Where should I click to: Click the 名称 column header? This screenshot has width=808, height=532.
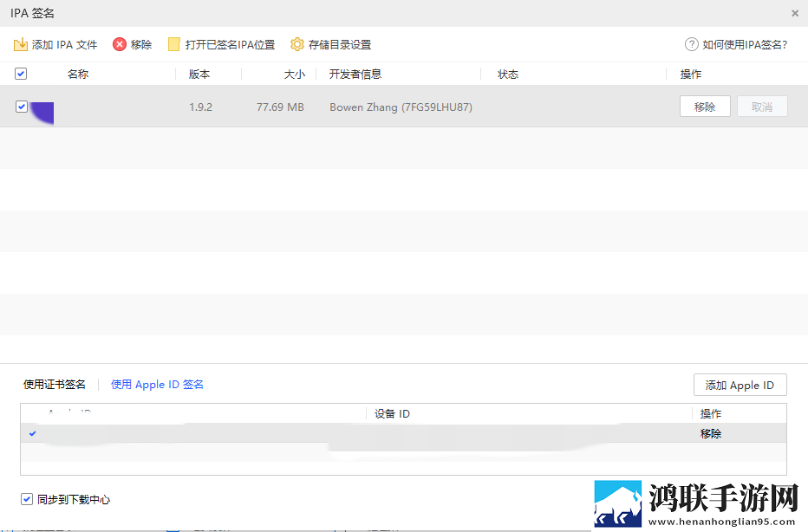point(78,75)
